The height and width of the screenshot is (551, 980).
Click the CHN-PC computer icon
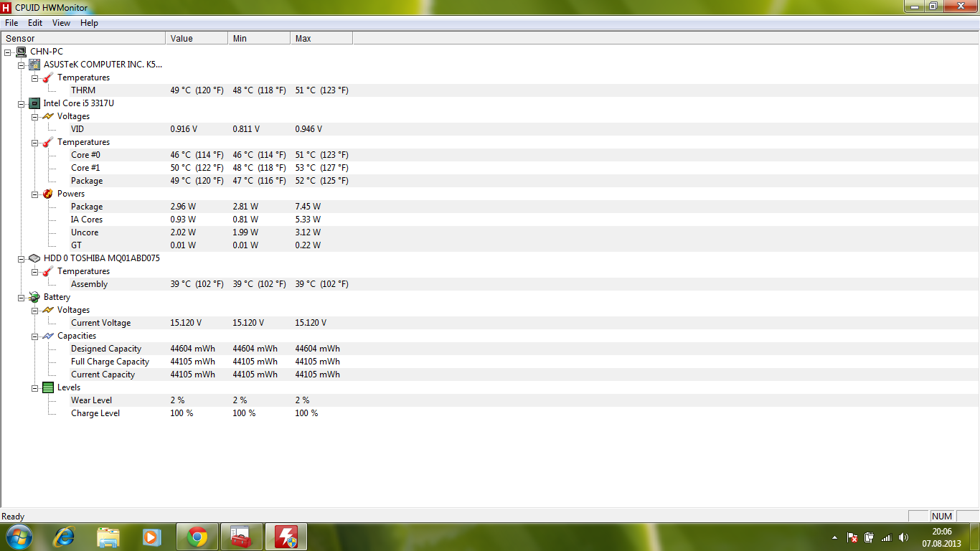pos(22,52)
